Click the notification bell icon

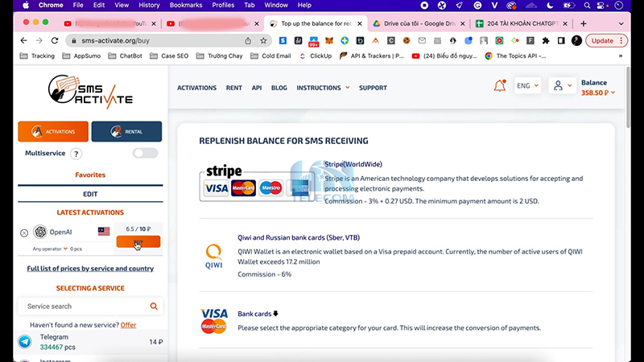(x=500, y=86)
